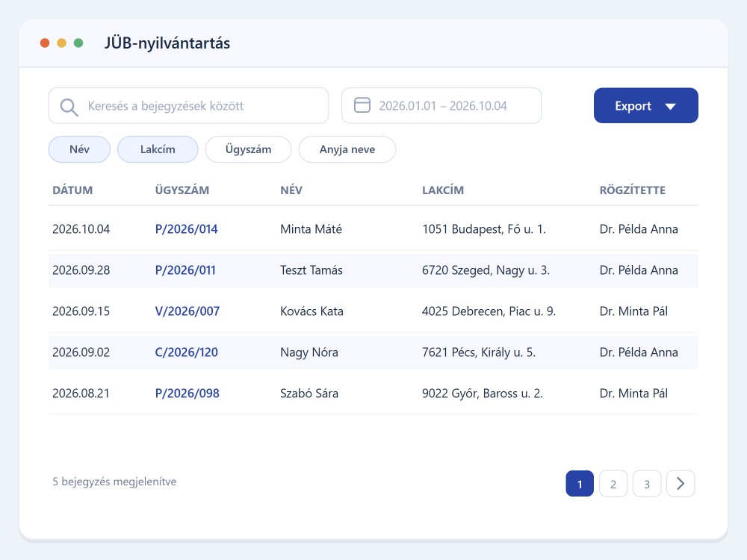Open the date range picker field
Screen dimensions: 747x560
[441, 105]
